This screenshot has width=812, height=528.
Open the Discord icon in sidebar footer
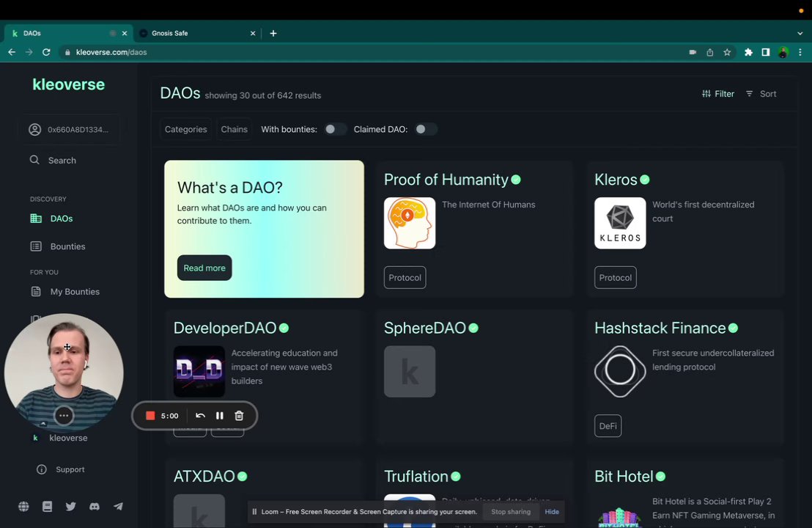click(x=95, y=507)
